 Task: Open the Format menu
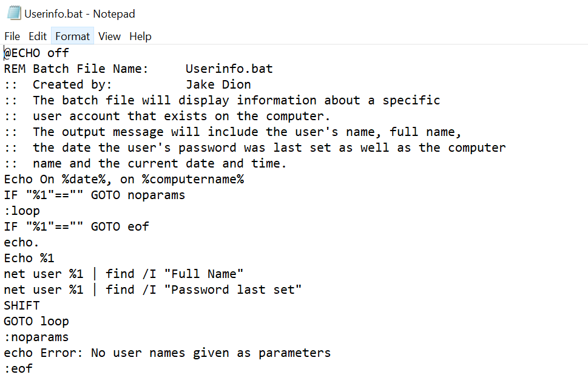click(x=72, y=36)
